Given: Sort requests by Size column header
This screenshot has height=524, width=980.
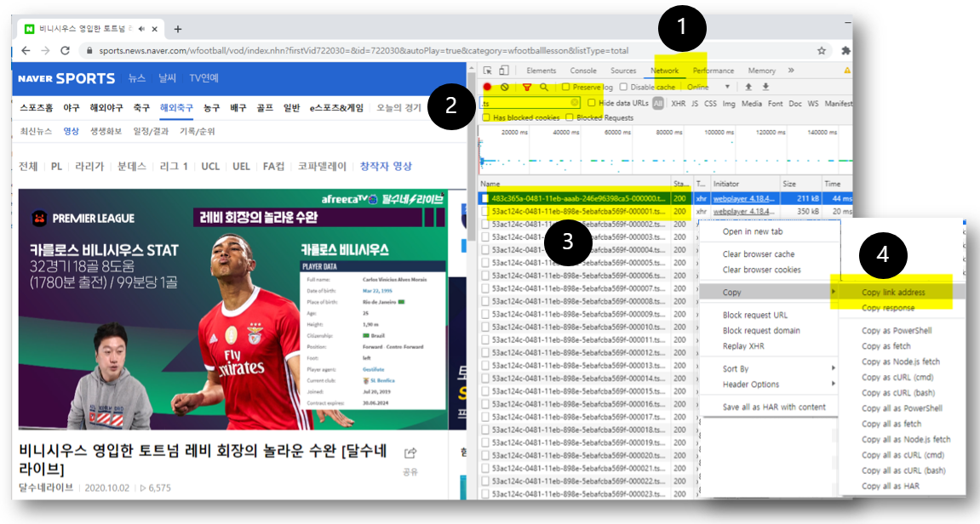Looking at the screenshot, I should point(800,184).
